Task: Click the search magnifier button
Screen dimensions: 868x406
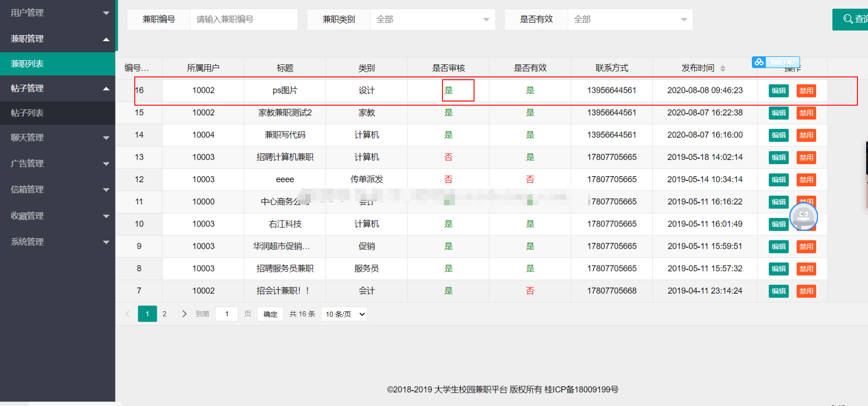Action: [x=851, y=19]
